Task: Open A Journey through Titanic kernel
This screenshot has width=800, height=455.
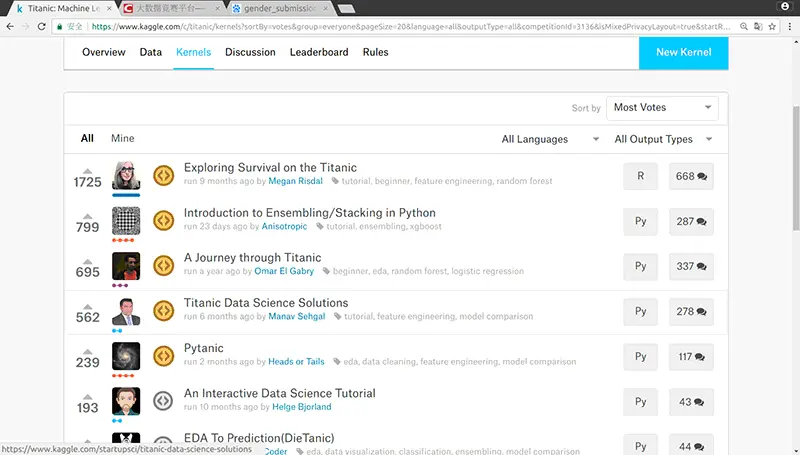Action: pos(253,258)
